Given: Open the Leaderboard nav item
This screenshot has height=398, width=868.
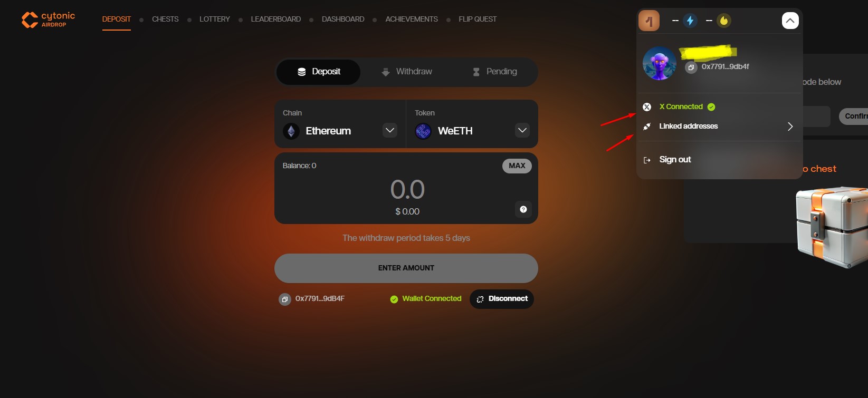Looking at the screenshot, I should pos(276,19).
